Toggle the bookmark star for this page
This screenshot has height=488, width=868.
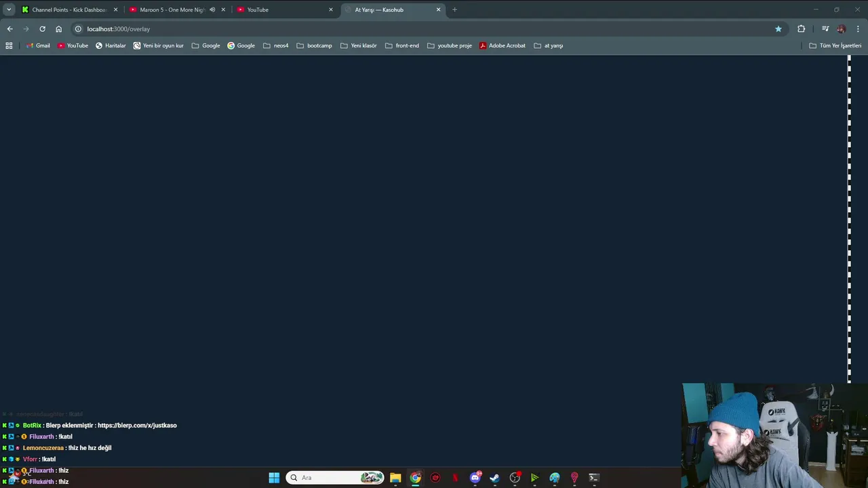(778, 28)
